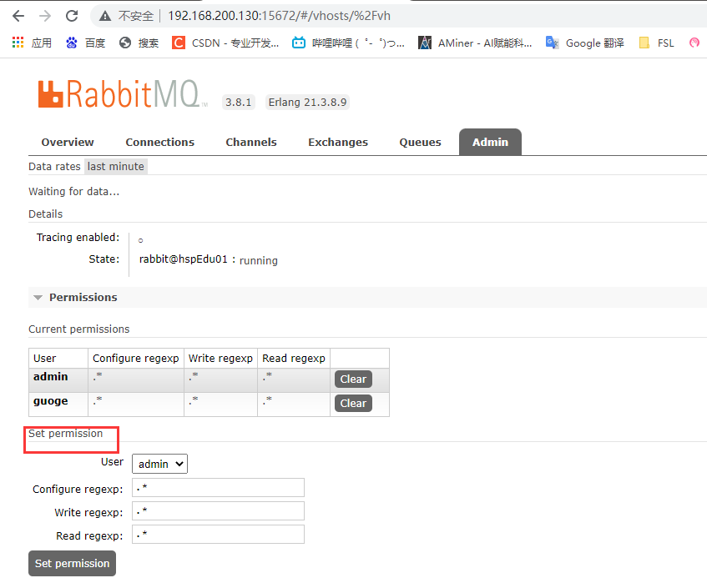Click the Write regexp column header
Image resolution: width=707 pixels, height=588 pixels.
220,358
